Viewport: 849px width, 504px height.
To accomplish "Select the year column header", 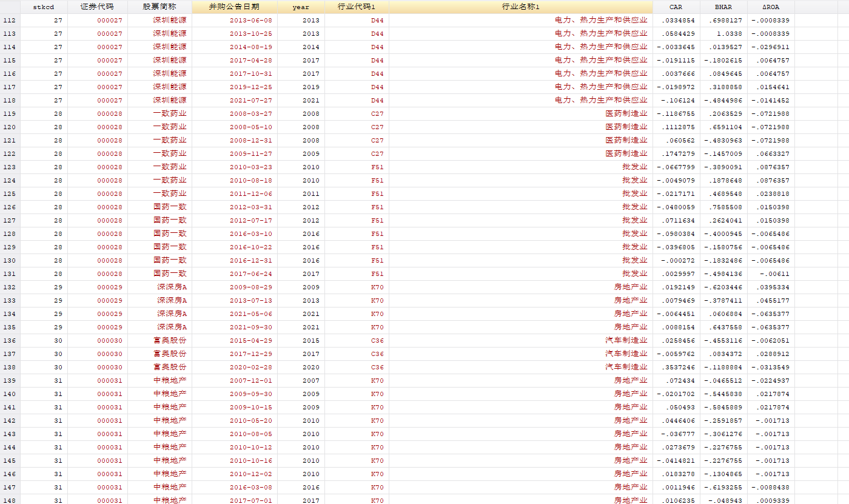I will point(301,7).
